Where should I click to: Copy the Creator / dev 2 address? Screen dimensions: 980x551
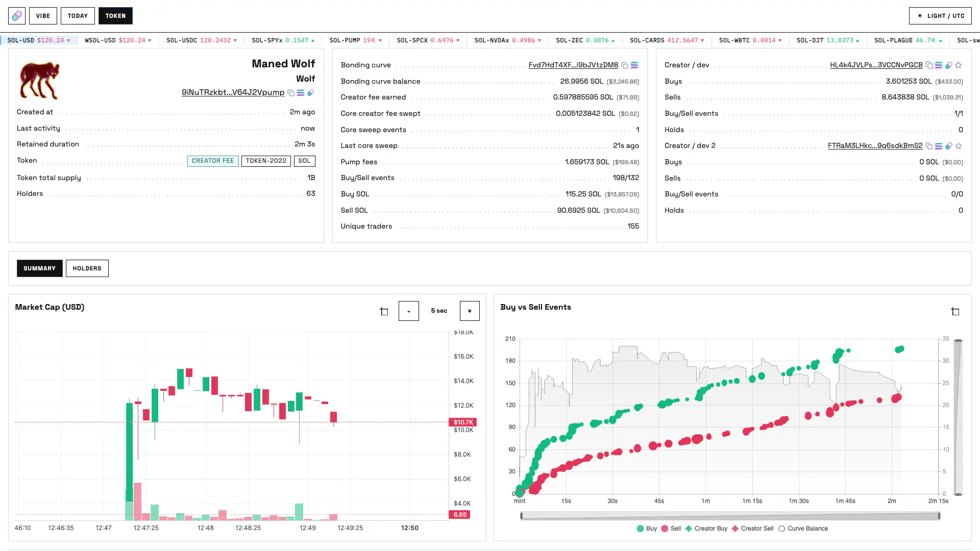pyautogui.click(x=929, y=146)
